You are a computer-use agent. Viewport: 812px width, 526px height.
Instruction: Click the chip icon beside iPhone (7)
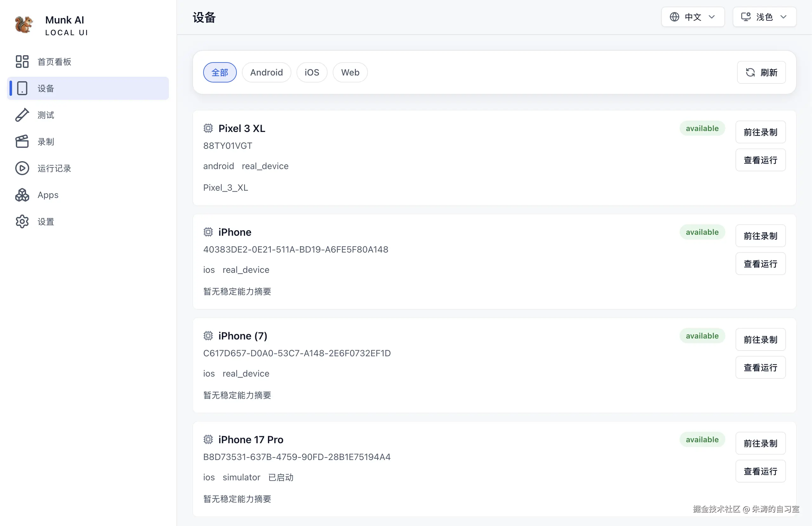[x=208, y=336]
